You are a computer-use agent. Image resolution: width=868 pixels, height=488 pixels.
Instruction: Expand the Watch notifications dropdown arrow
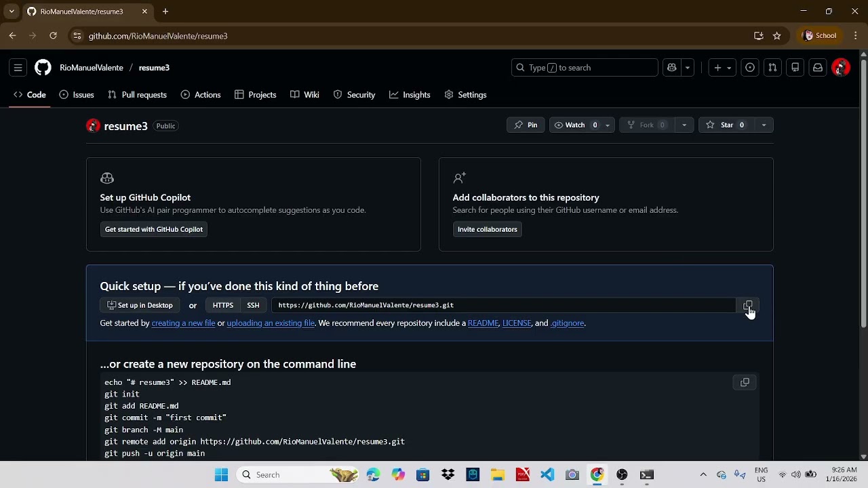(x=608, y=125)
